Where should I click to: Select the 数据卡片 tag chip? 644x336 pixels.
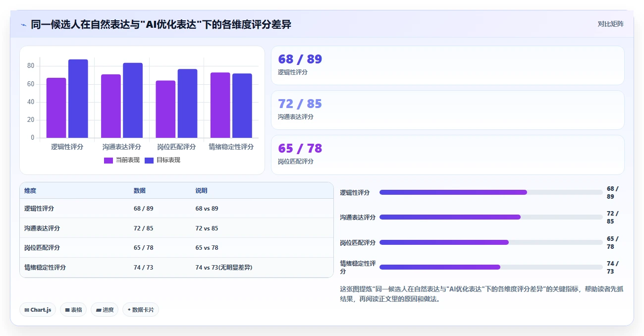click(141, 310)
